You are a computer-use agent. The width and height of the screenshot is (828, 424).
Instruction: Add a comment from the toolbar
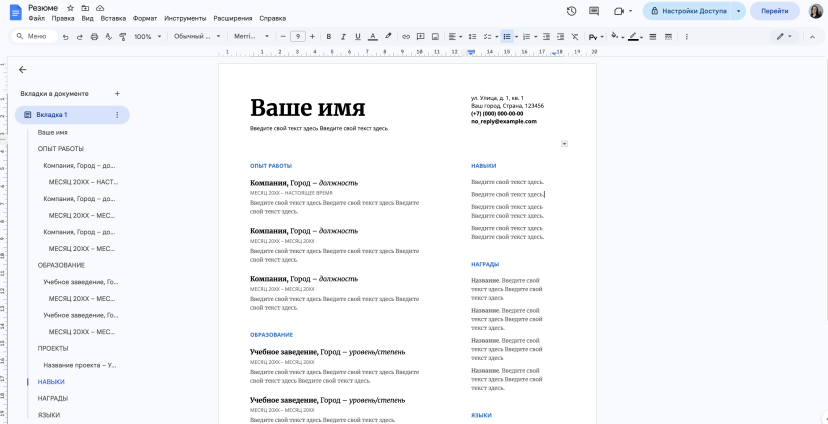tap(420, 36)
